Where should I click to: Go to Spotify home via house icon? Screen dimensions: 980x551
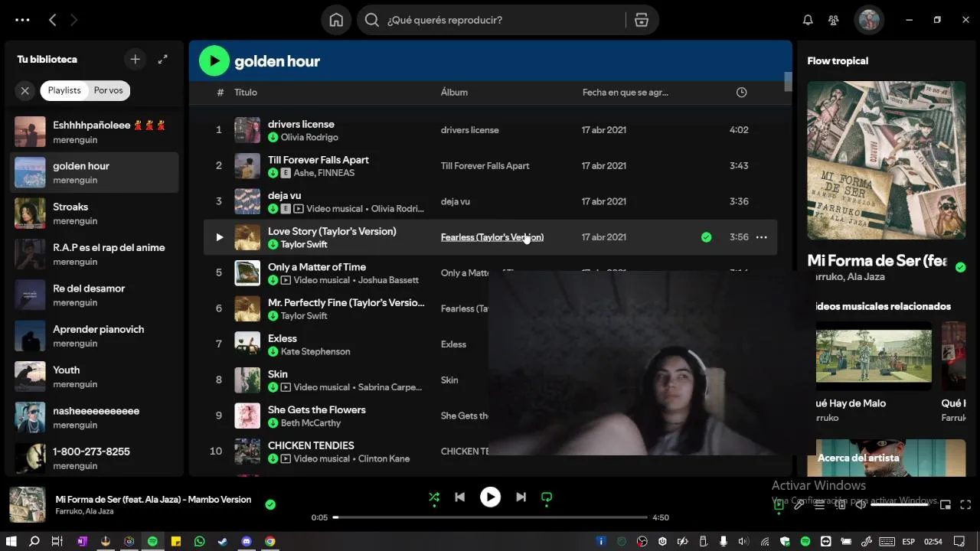pyautogui.click(x=336, y=20)
